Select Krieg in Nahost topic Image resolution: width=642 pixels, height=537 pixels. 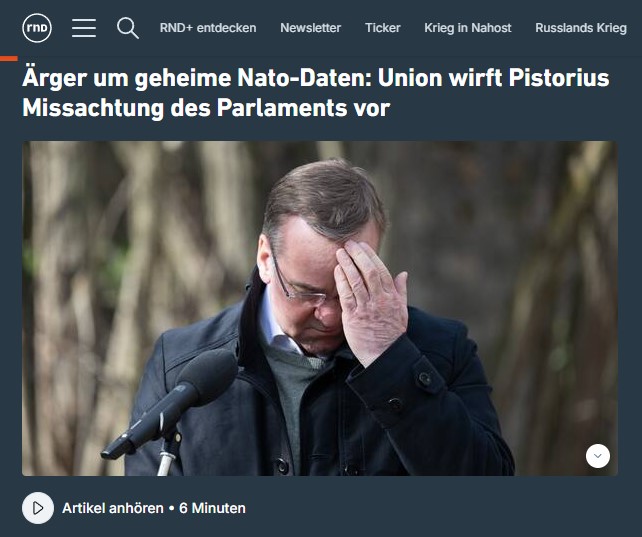tap(468, 28)
